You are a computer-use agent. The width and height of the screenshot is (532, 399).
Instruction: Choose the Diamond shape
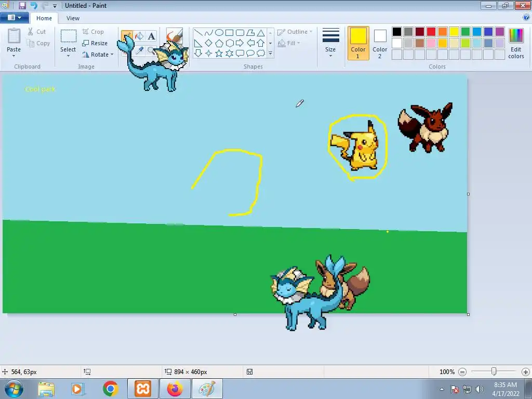(209, 43)
